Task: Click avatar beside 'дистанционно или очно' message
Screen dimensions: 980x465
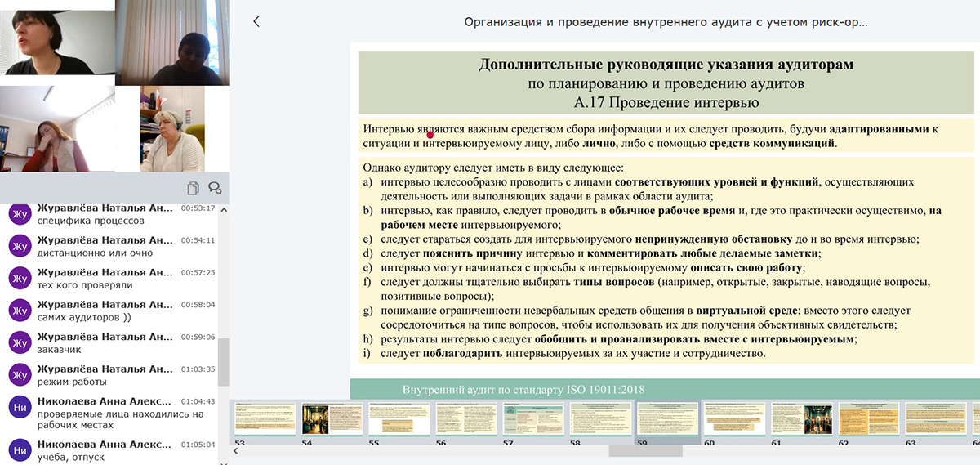Action: 20,246
